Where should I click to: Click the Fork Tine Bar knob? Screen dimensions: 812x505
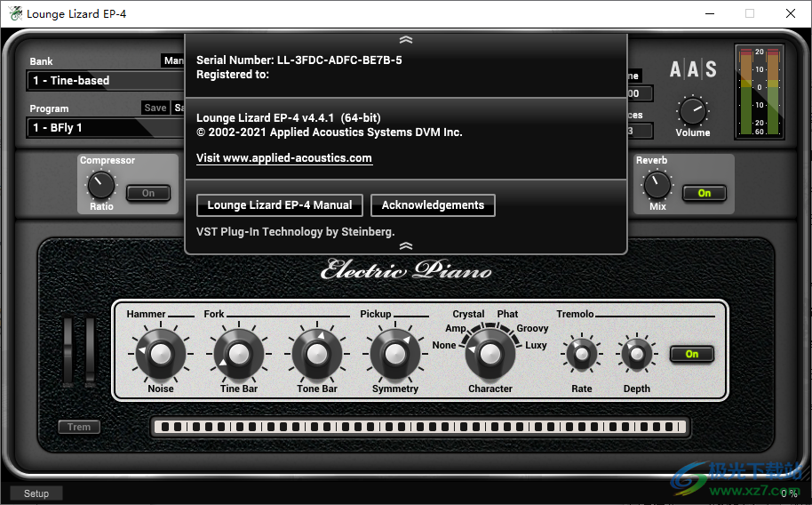[x=238, y=354]
